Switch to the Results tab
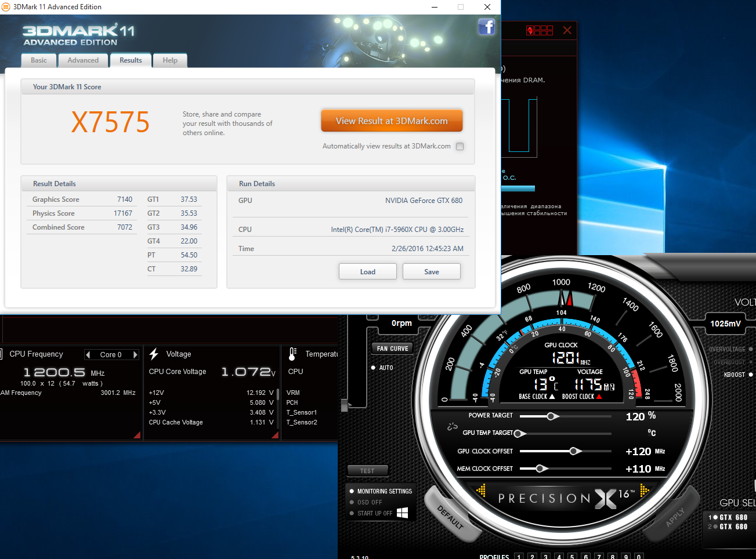The width and height of the screenshot is (756, 559). (x=131, y=60)
